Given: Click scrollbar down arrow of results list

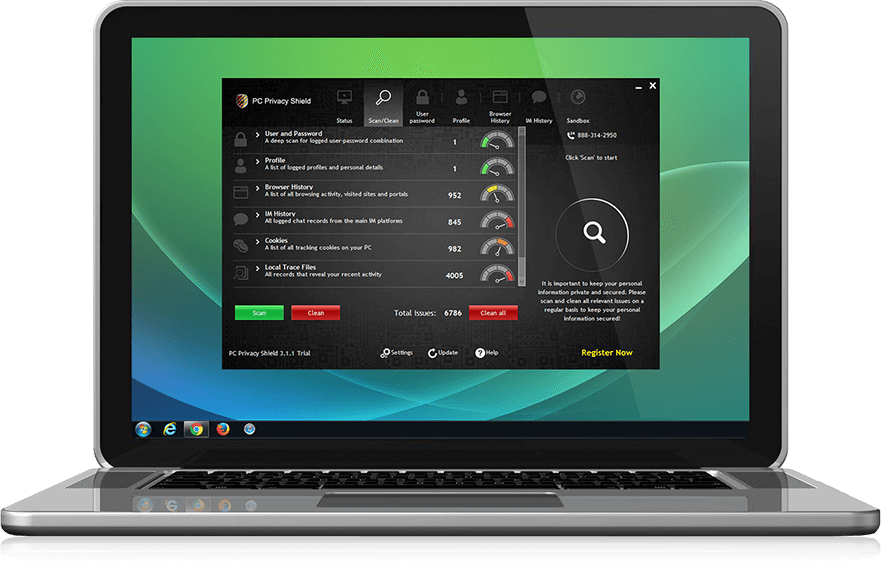Looking at the screenshot, I should coord(521,281).
